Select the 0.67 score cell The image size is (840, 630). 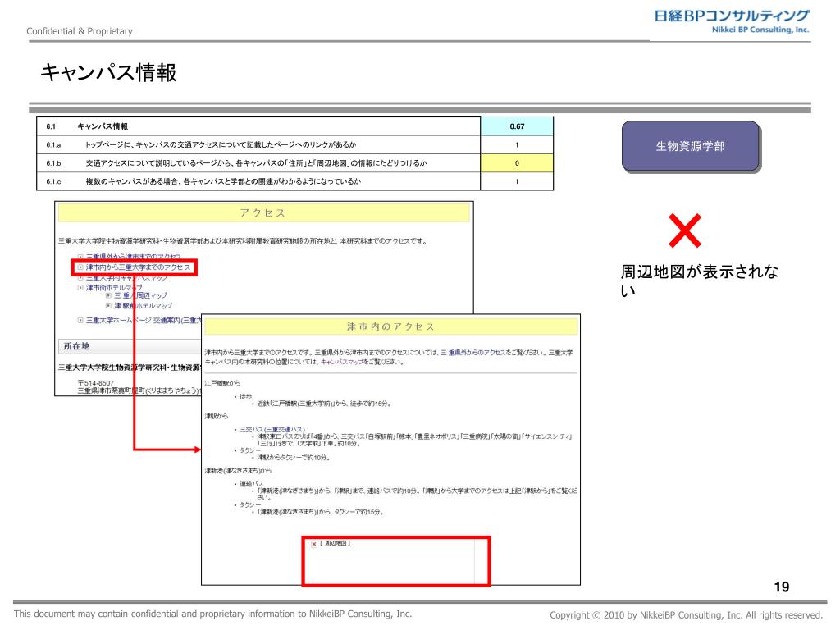[517, 126]
